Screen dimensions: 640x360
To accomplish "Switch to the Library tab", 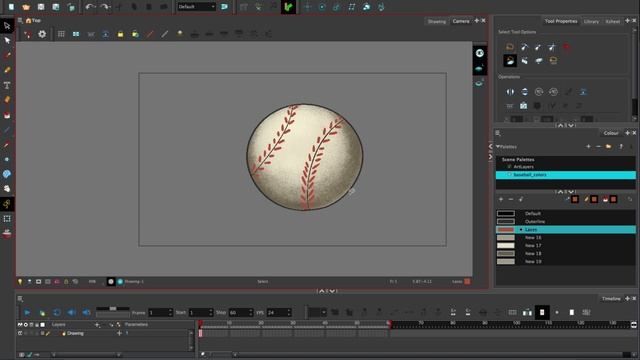I will click(591, 21).
